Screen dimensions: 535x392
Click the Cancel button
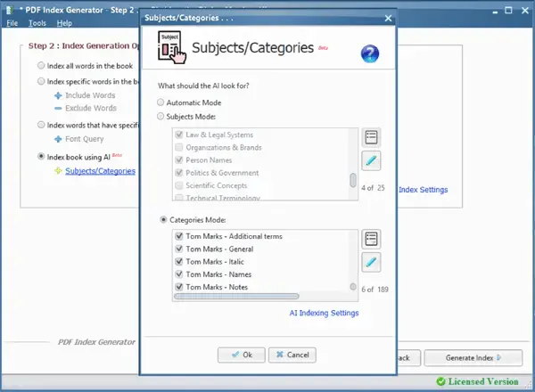click(x=292, y=355)
